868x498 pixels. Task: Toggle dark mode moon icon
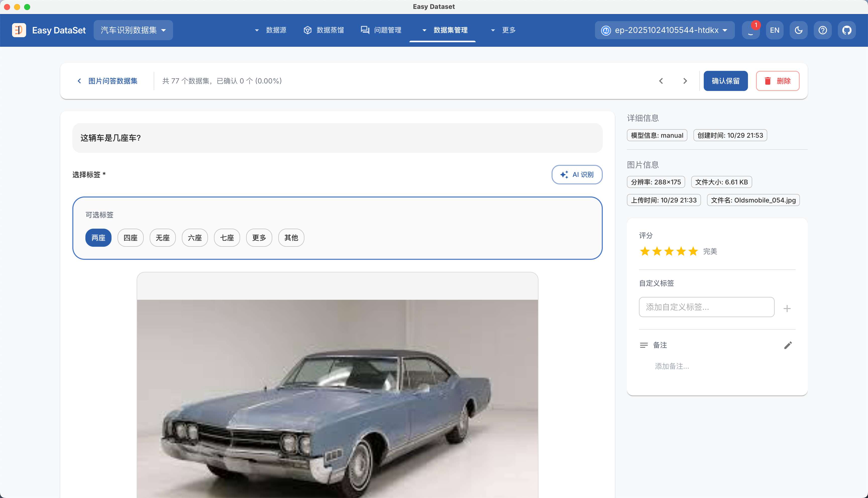tap(799, 30)
